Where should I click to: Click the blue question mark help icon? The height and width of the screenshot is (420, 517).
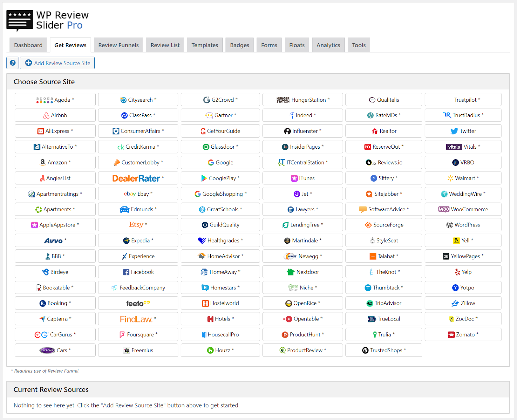tap(13, 63)
